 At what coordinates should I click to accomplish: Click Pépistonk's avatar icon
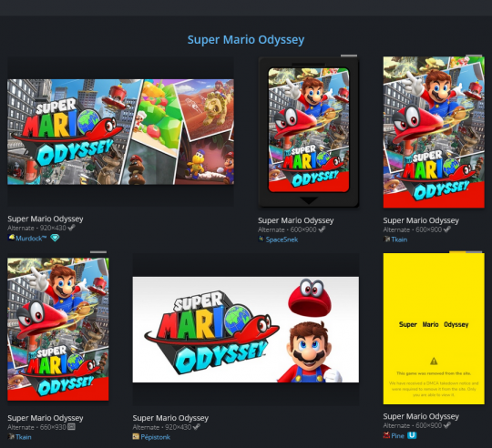[136, 436]
